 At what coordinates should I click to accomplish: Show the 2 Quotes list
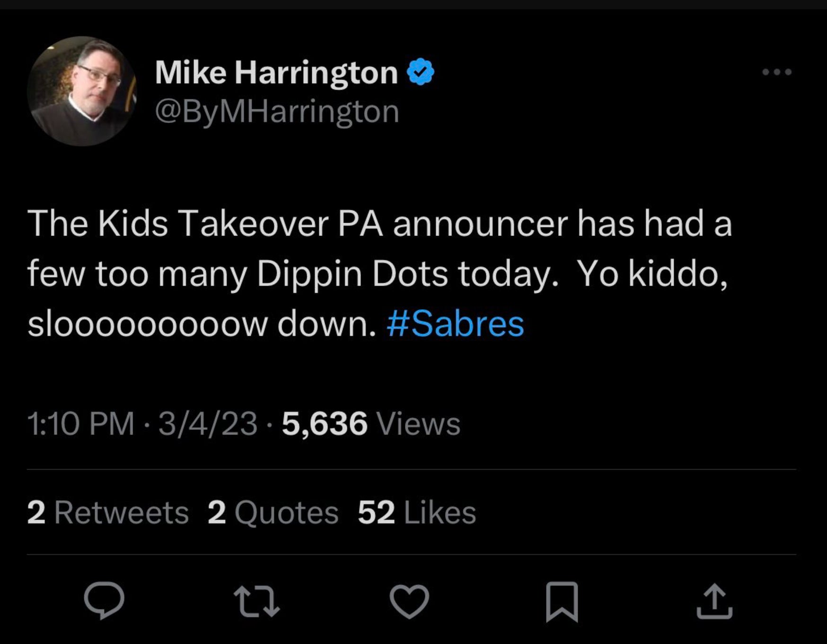pos(273,513)
